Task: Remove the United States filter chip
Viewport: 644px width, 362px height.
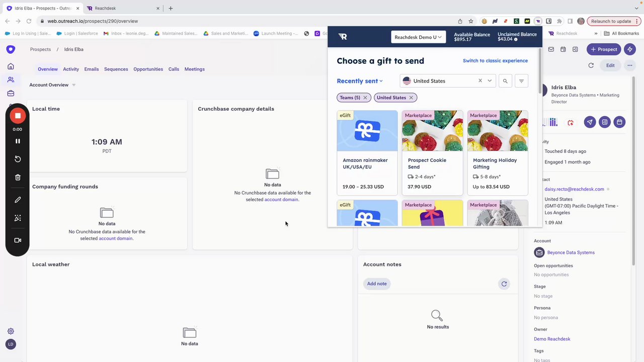Action: pos(411,98)
